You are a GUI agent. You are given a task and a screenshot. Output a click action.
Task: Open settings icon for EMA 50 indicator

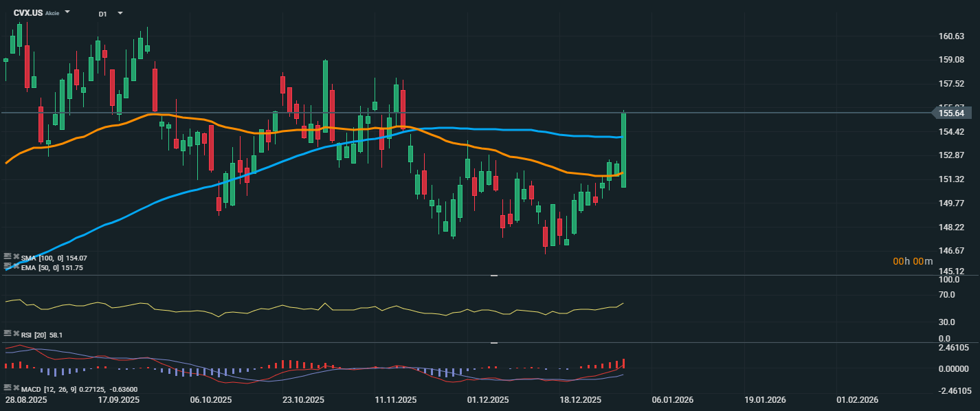coord(8,266)
